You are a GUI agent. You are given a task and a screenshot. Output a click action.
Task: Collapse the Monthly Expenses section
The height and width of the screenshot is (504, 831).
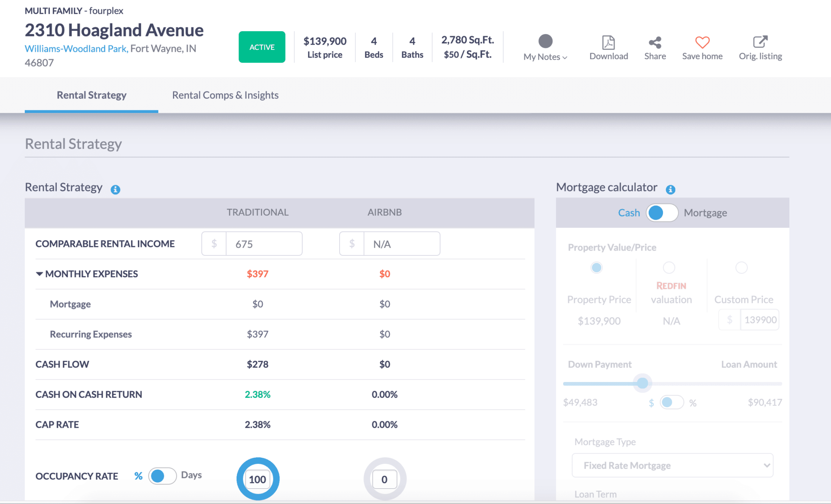pos(39,274)
